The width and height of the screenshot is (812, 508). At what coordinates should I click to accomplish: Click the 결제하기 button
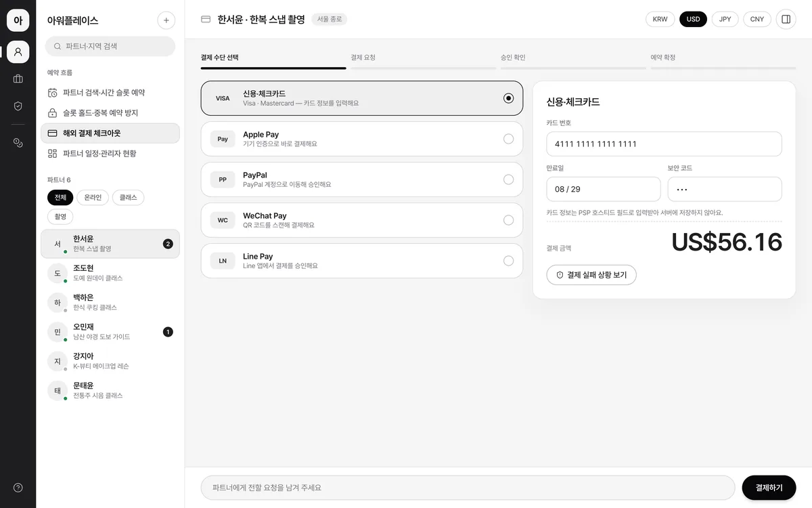click(769, 488)
